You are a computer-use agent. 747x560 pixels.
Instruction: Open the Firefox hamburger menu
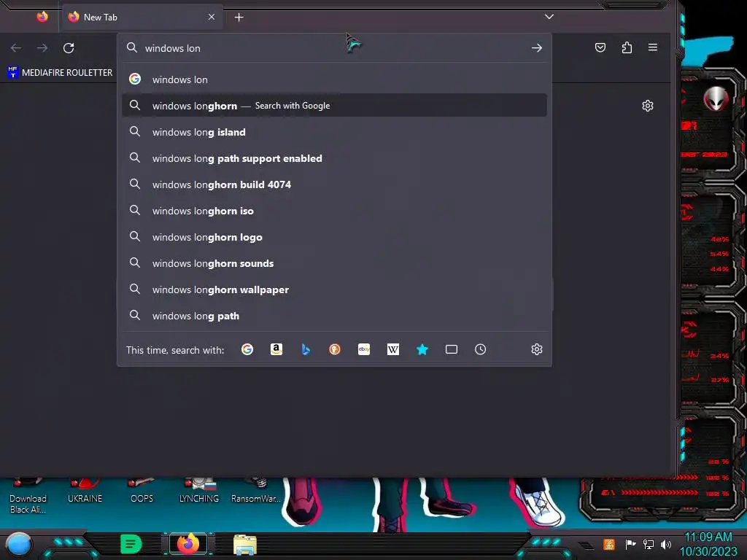point(653,47)
